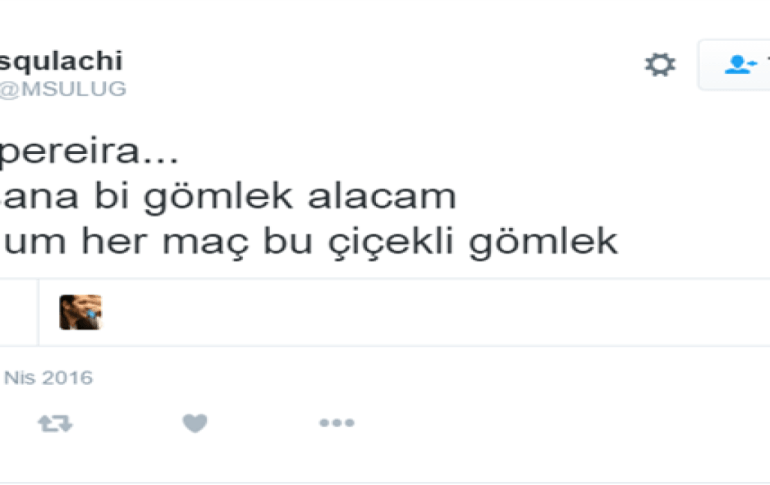Click the 'her maç bu çiçekli gömlek' line
The width and height of the screenshot is (770, 485).
pos(309,242)
